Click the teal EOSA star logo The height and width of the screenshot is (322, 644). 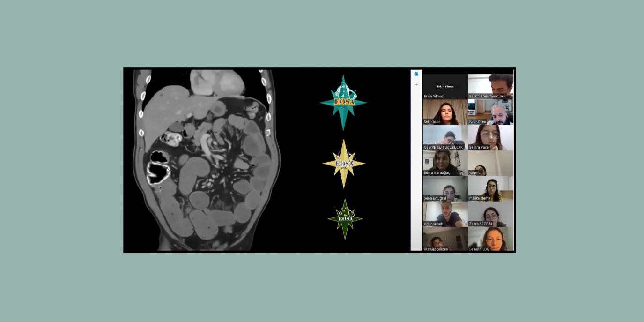(x=343, y=103)
